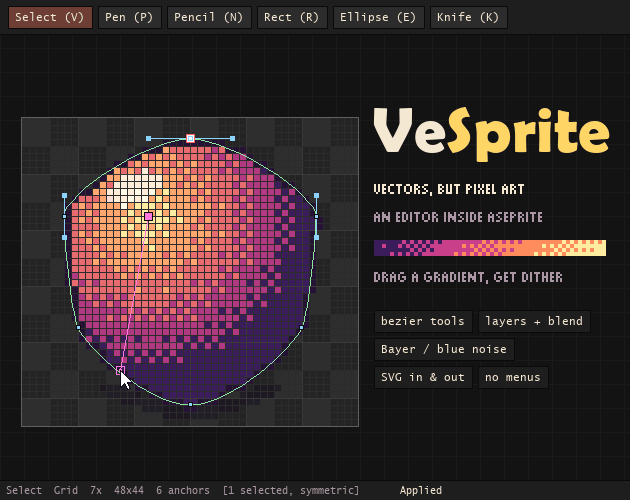Click the selected top anchor point
This screenshot has width=630, height=500.
190,139
